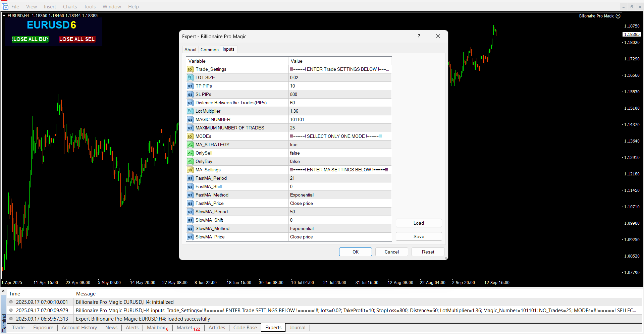644x334 pixels.
Task: Switch to the Common tab
Action: 209,50
